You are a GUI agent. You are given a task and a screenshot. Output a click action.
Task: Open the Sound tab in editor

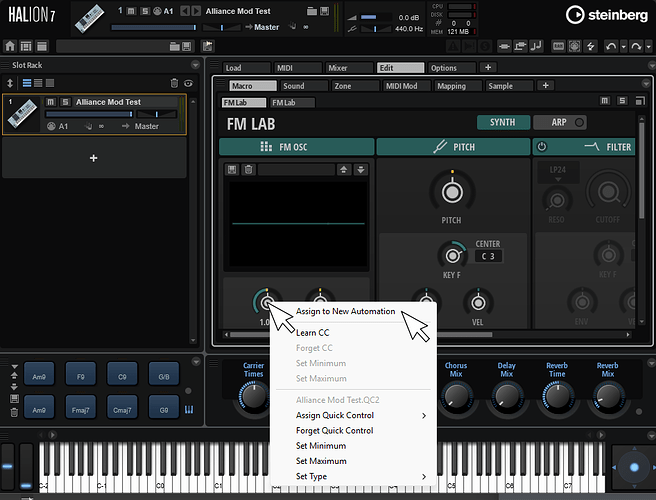coord(304,86)
